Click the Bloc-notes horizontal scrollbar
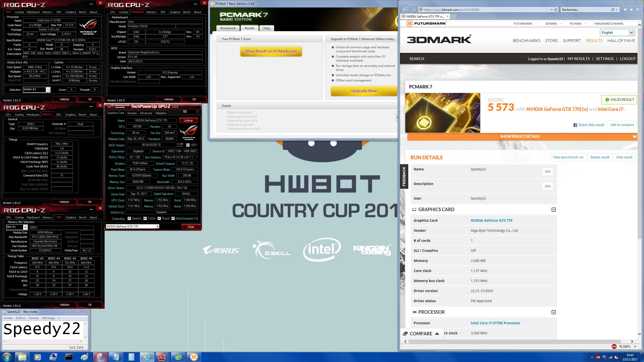Viewport: 644px width, 362px height. point(43,341)
